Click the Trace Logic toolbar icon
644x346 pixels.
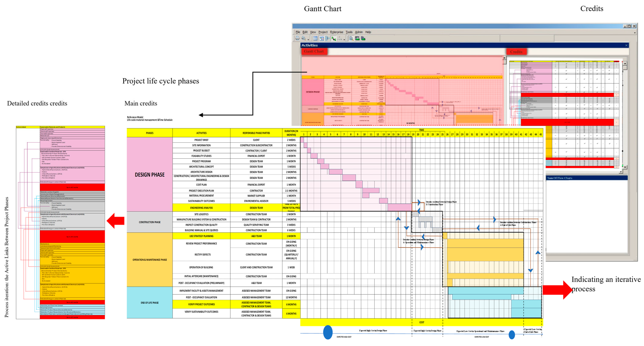[x=340, y=39]
